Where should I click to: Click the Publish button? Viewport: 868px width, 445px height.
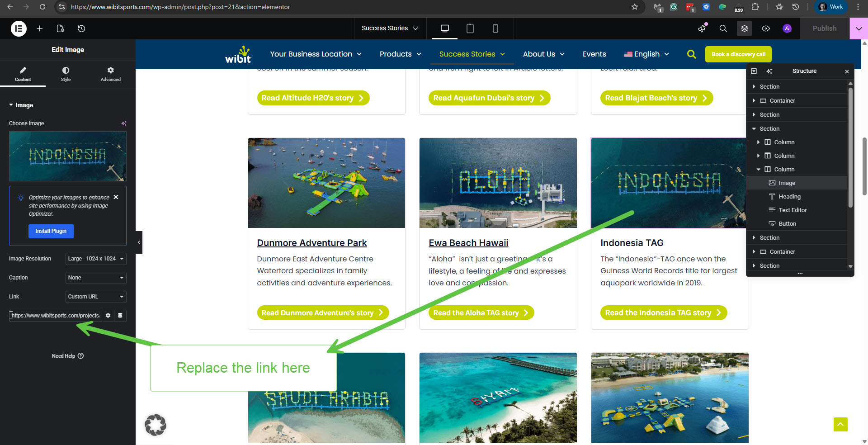(x=825, y=28)
